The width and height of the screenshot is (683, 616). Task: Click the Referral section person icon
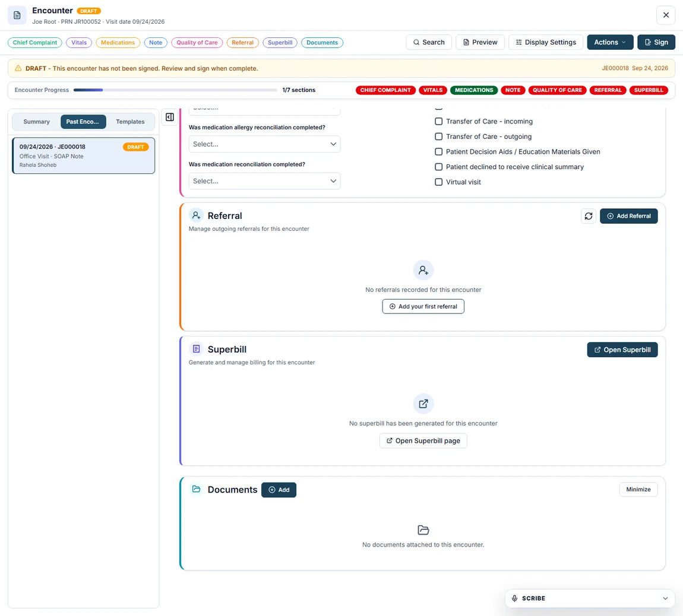(x=196, y=215)
